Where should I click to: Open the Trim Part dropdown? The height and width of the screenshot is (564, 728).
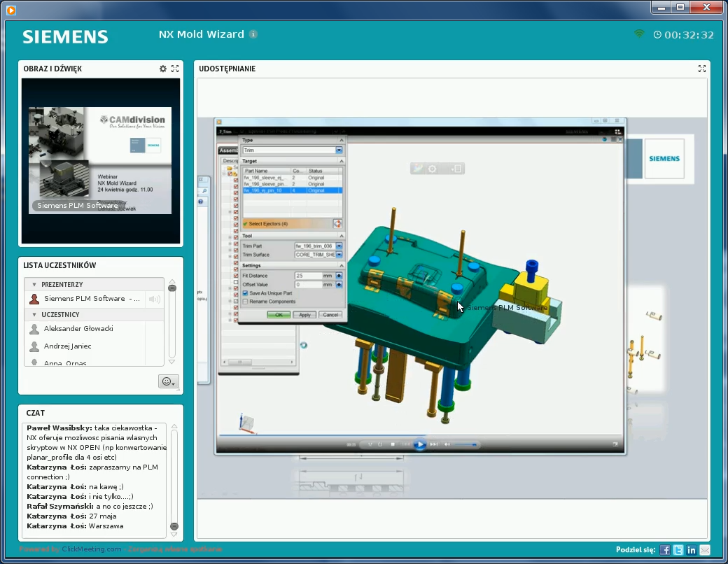click(x=339, y=246)
